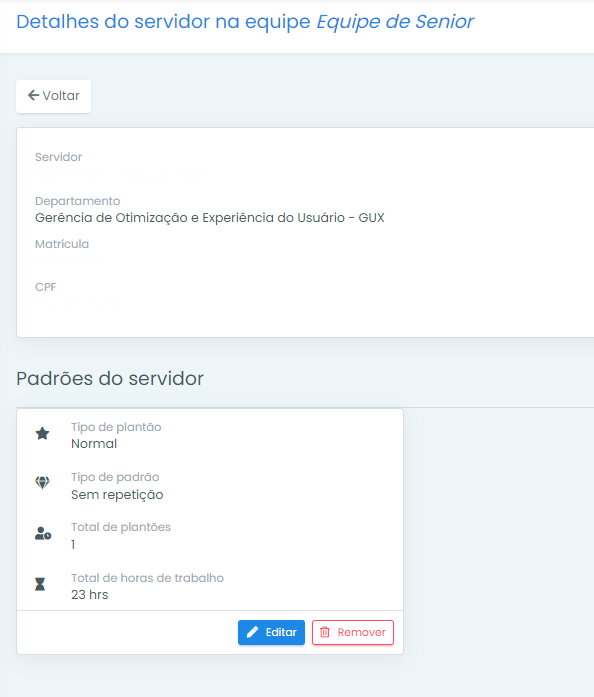594x697 pixels.
Task: Click the Remover button
Action: tap(353, 632)
